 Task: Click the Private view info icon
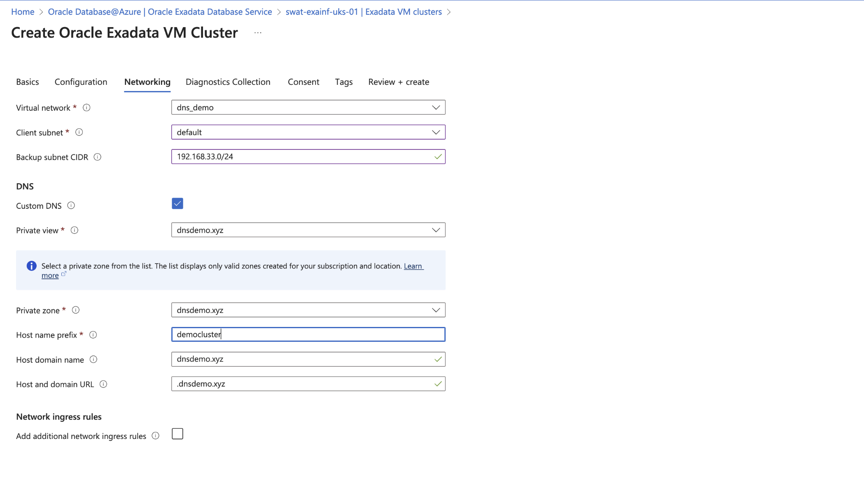pyautogui.click(x=75, y=230)
